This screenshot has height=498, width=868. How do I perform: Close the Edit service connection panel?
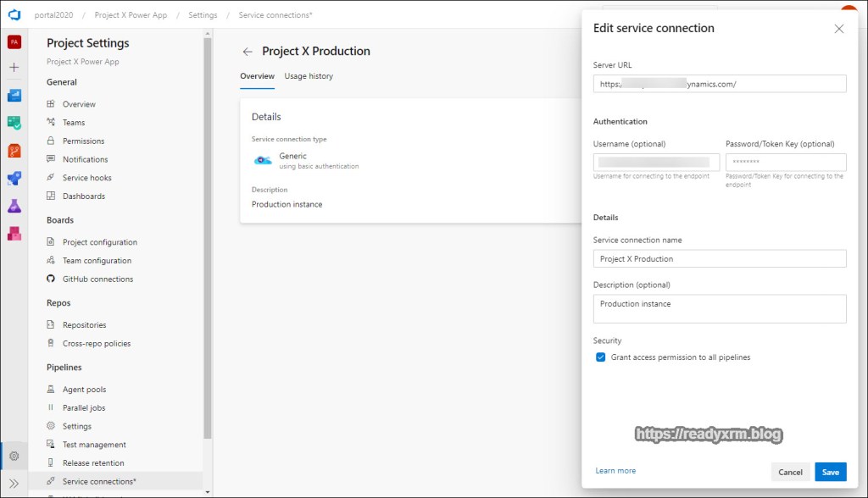(839, 29)
